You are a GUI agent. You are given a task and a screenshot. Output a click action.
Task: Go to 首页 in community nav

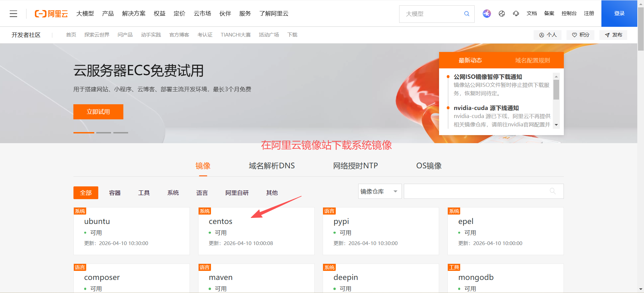[x=71, y=35]
